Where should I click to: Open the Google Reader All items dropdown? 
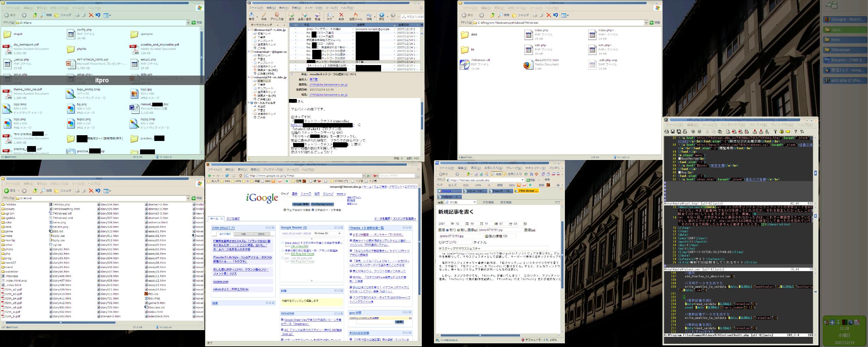click(327, 233)
